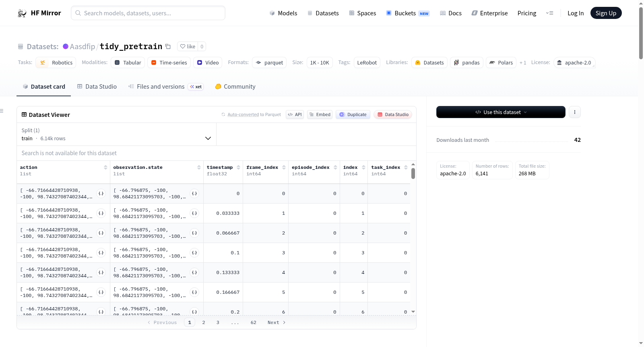Sort by the action column
Image resolution: width=644 pixels, height=347 pixels.
105,167
